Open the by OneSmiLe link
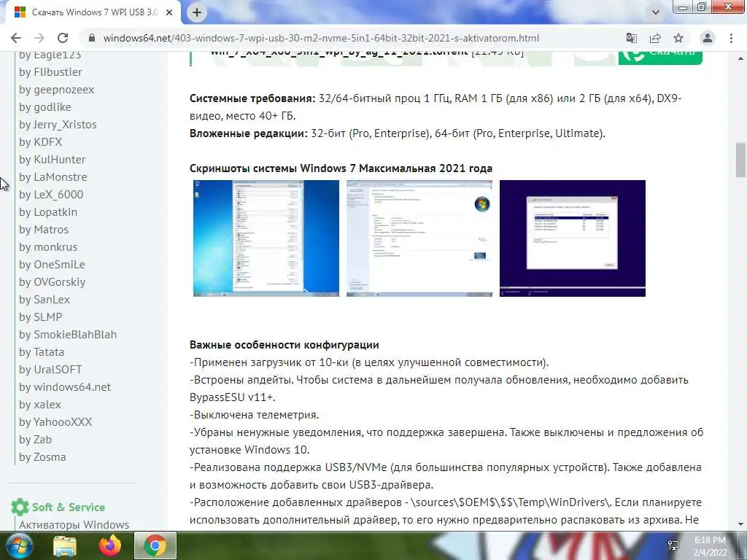Screen dimensions: 747x560 [52, 264]
